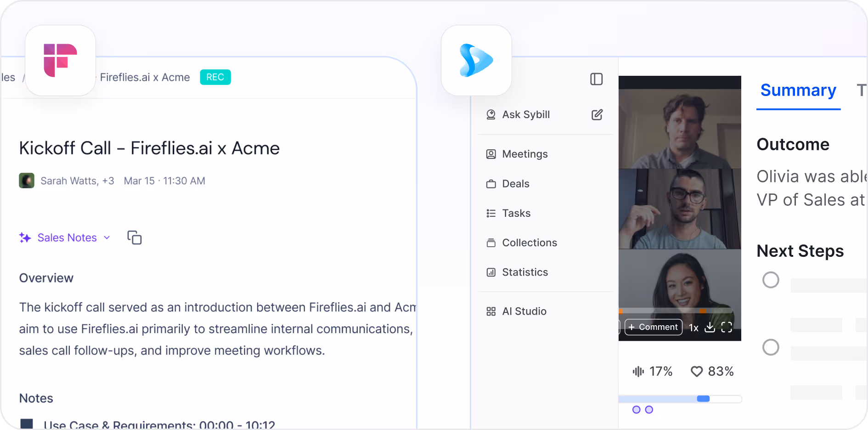
Task: Click the Mar 15 · 11:30 AM date text
Action: [x=164, y=181]
